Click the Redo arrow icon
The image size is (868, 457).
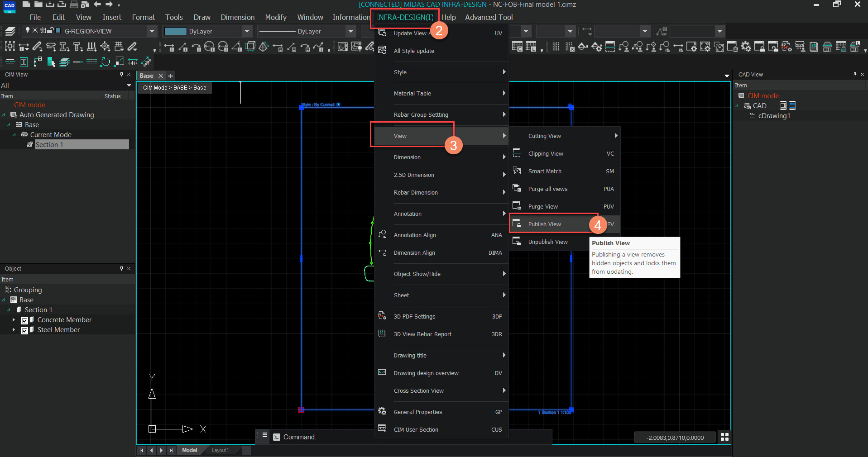click(x=109, y=5)
